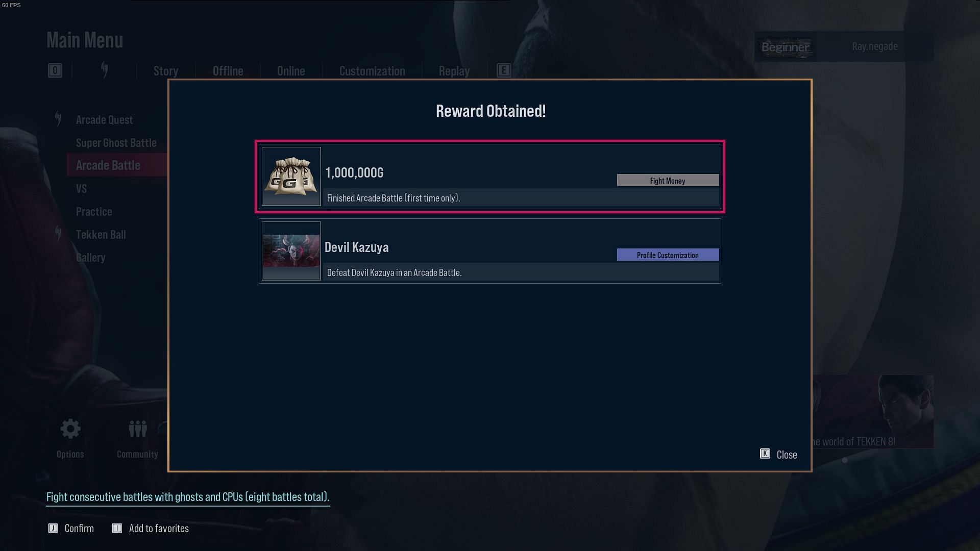Select the Options gear icon

[70, 428]
